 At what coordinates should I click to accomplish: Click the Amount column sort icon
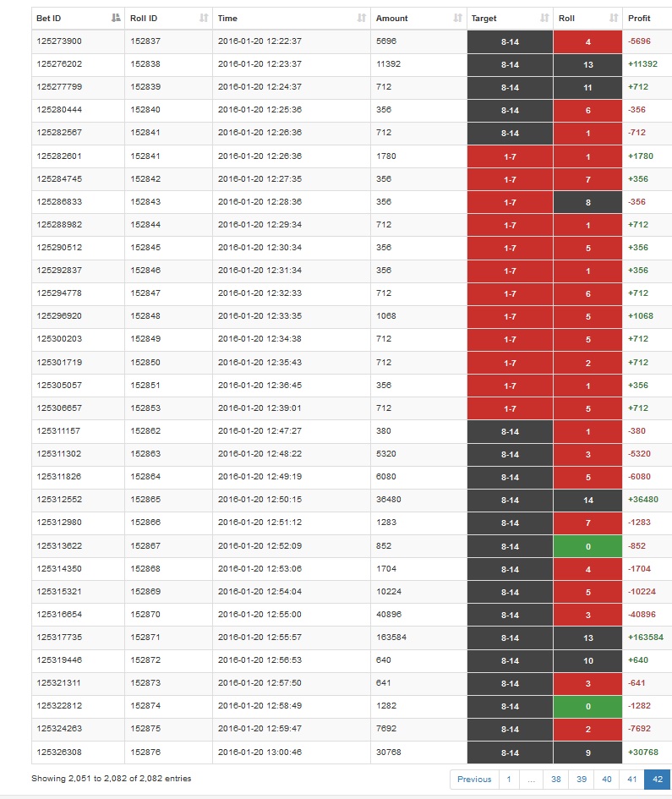point(457,18)
